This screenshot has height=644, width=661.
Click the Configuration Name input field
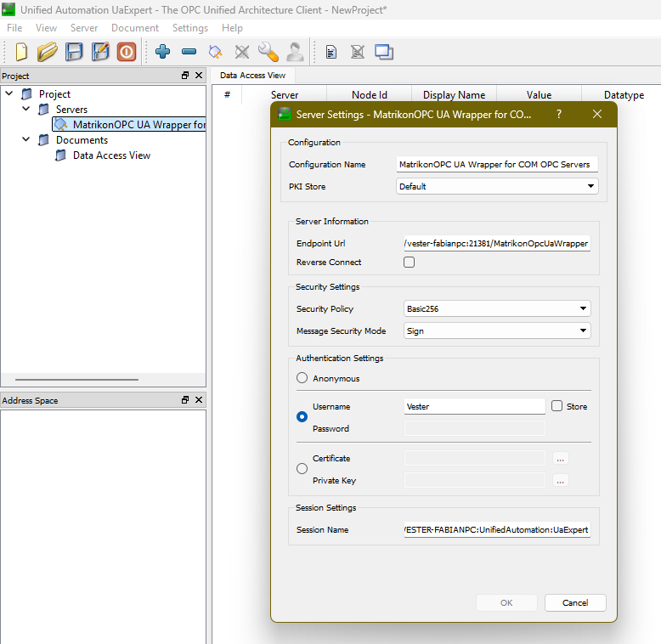pyautogui.click(x=497, y=164)
